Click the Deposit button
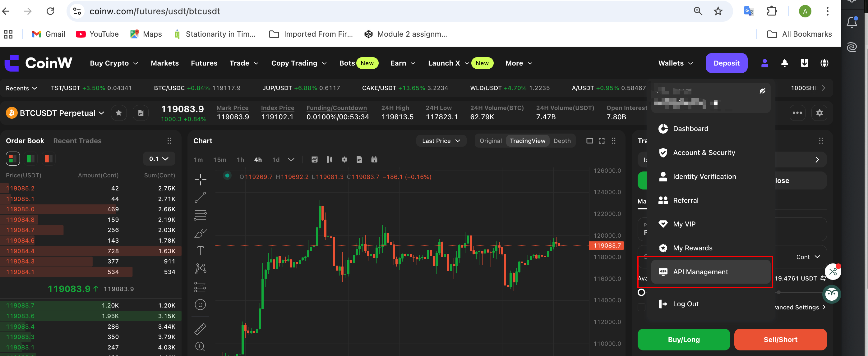This screenshot has height=356, width=868. click(x=726, y=63)
